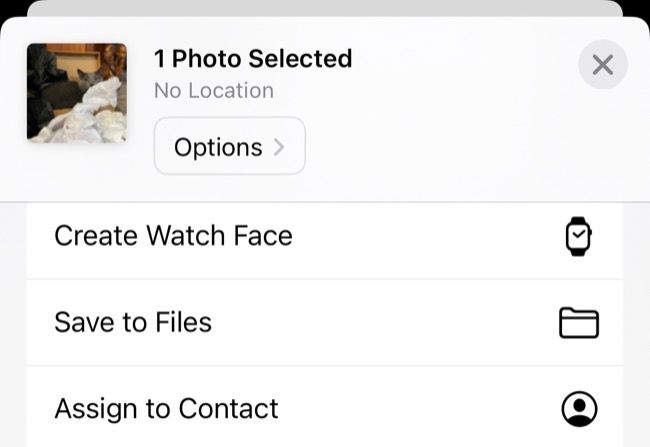
Task: Tap the person icon for Assign to Contact
Action: (x=579, y=409)
